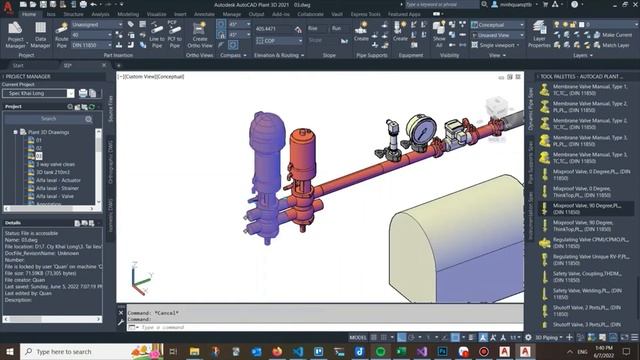Click the Open folder icon in quick access toolbar
The width and height of the screenshot is (640, 360).
(33, 4)
